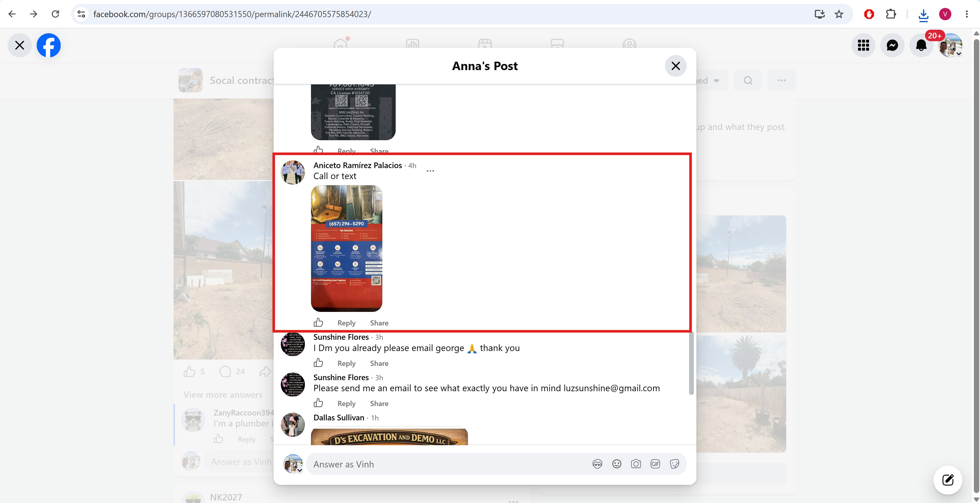Install app icon in the address bar
This screenshot has height=503, width=980.
[819, 14]
